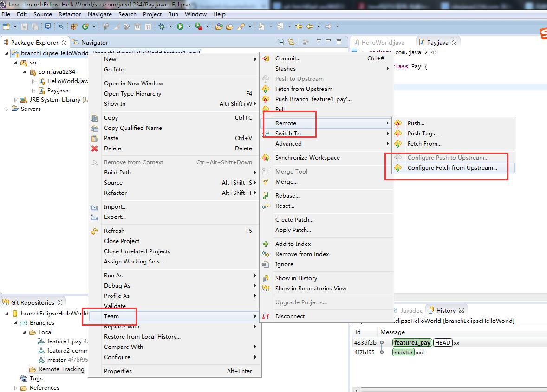
Task: Choose Switch To in Team submenu
Action: 326,134
